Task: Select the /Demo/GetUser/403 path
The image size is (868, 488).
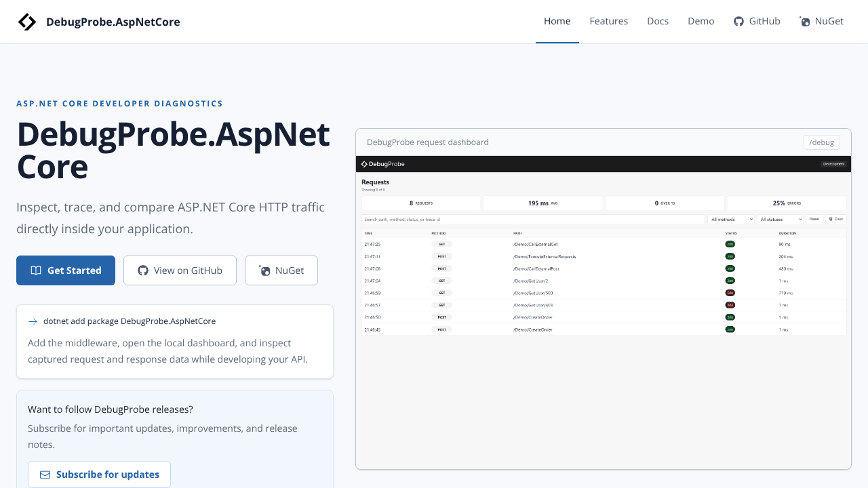Action: (x=532, y=305)
